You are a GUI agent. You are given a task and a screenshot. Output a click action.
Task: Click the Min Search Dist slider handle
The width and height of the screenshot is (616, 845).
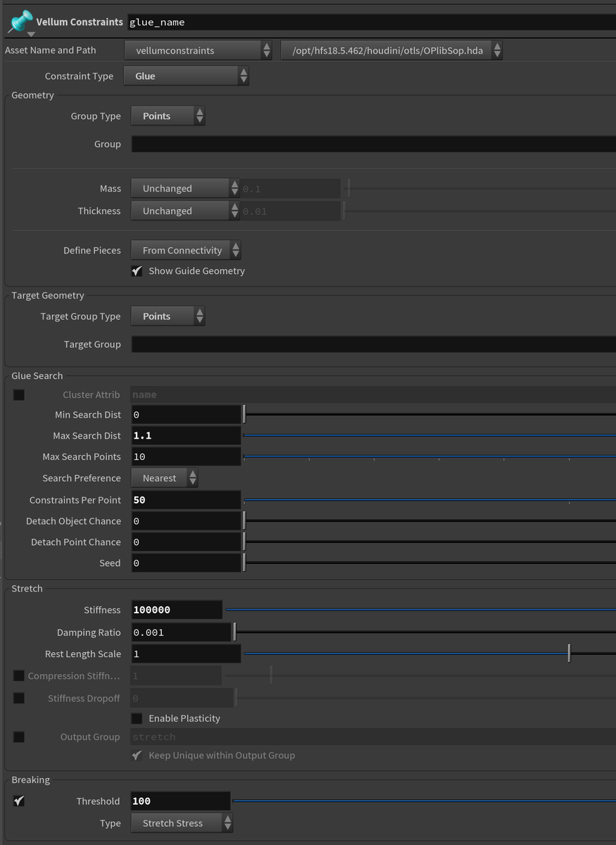coord(244,415)
